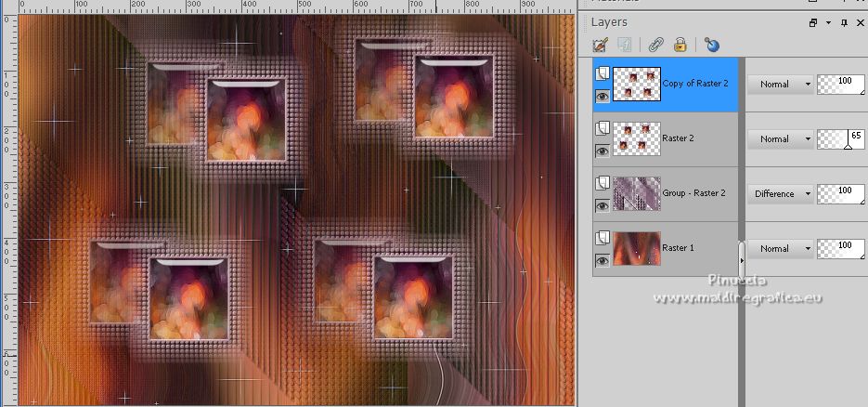
Task: Click the 65 opacity slider for Raster 2
Action: 841,139
